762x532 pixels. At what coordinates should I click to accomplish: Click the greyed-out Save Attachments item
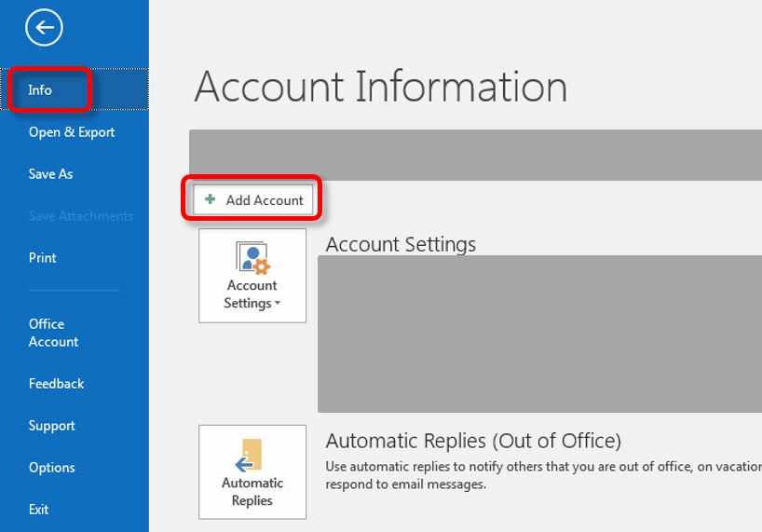tap(81, 216)
